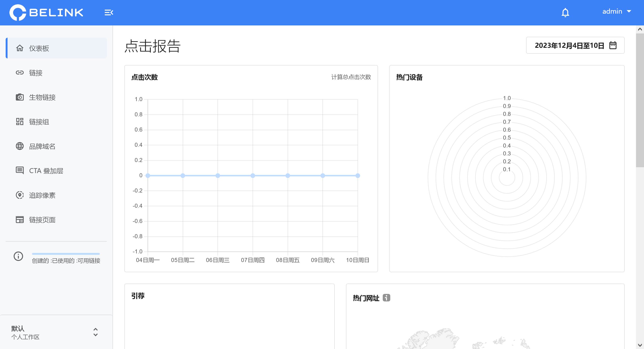Image resolution: width=644 pixels, height=349 pixels.
Task: Click the 生物链接 camera icon
Action: point(20,97)
